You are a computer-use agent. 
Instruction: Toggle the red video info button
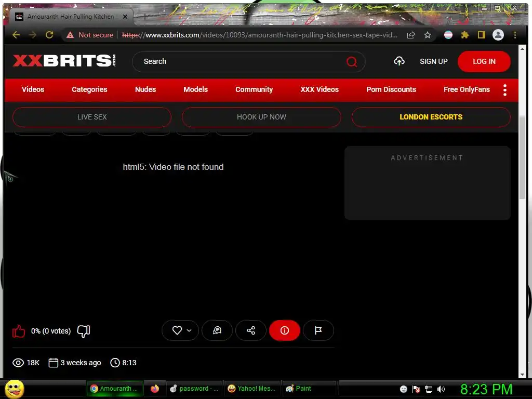[284, 330]
